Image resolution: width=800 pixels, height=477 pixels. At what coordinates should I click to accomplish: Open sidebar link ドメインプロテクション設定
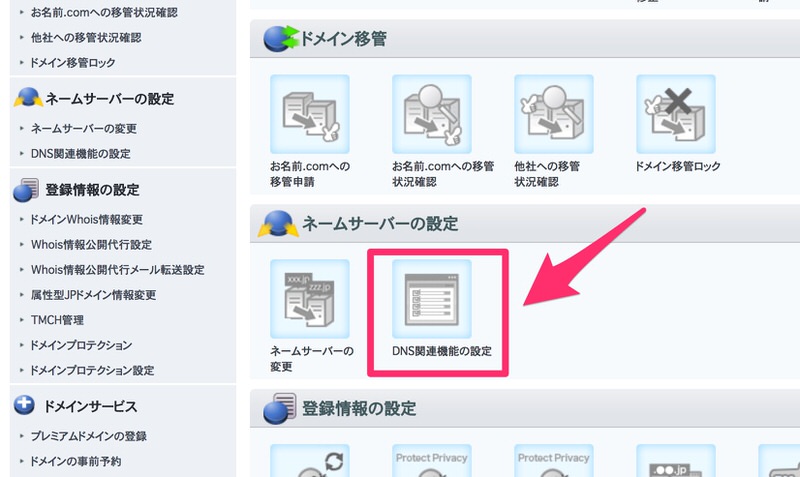pos(92,370)
